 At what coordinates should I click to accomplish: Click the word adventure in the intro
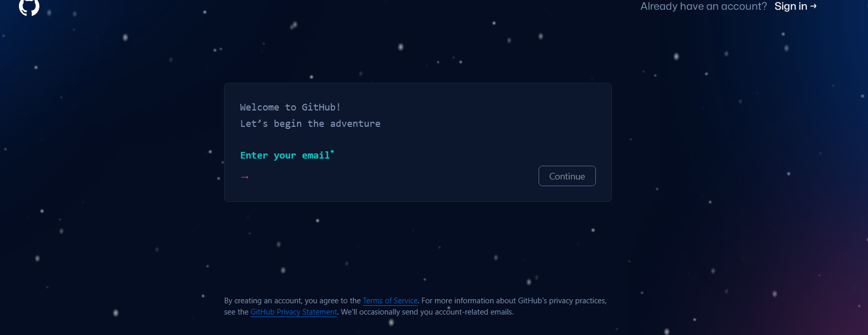[x=355, y=124]
